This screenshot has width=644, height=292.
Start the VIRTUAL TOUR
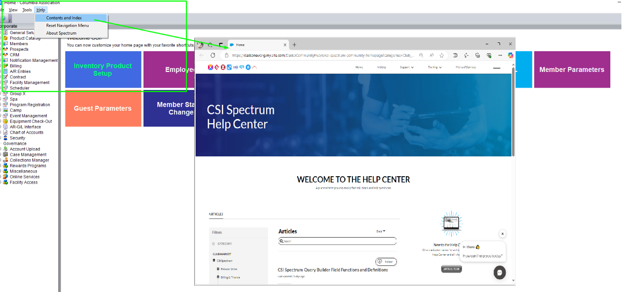pos(451,268)
